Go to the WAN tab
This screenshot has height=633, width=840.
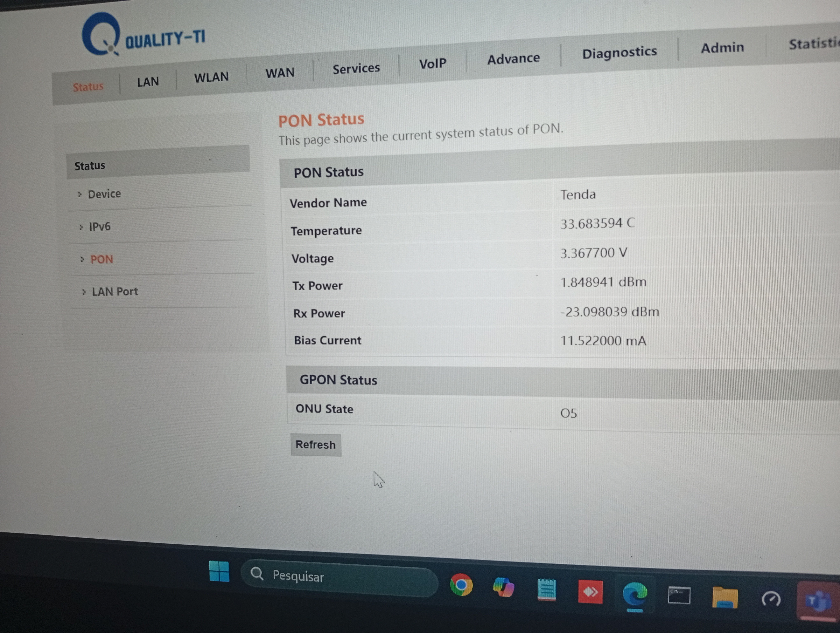(280, 73)
